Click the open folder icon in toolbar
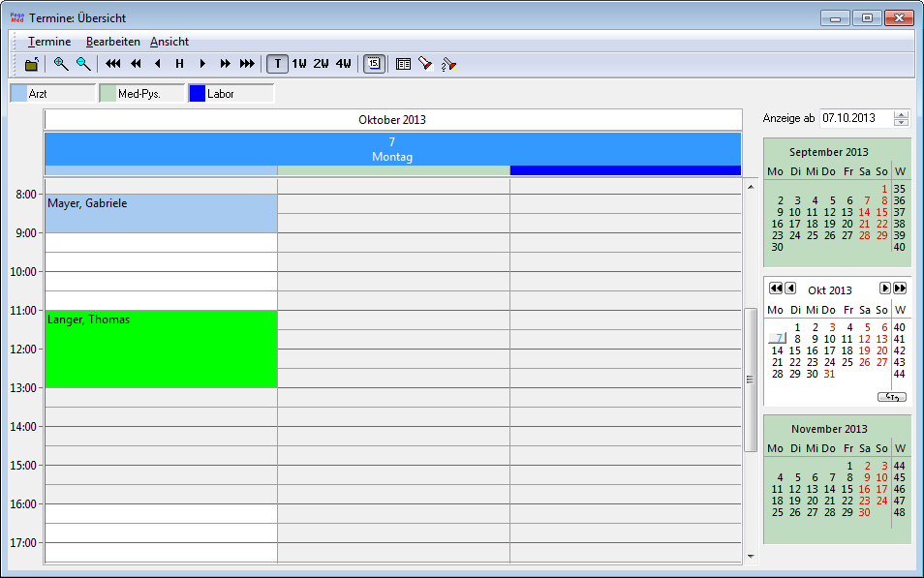 [x=32, y=64]
